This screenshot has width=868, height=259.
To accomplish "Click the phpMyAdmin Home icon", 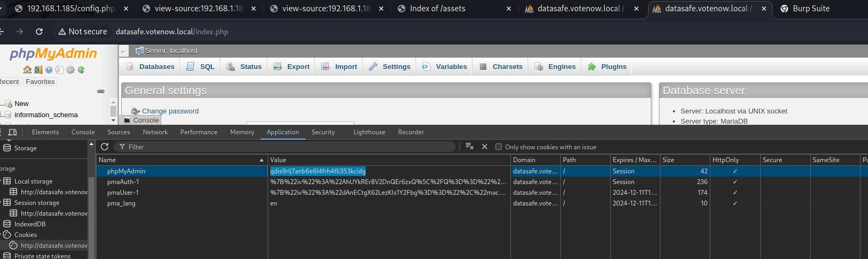I will tap(27, 70).
